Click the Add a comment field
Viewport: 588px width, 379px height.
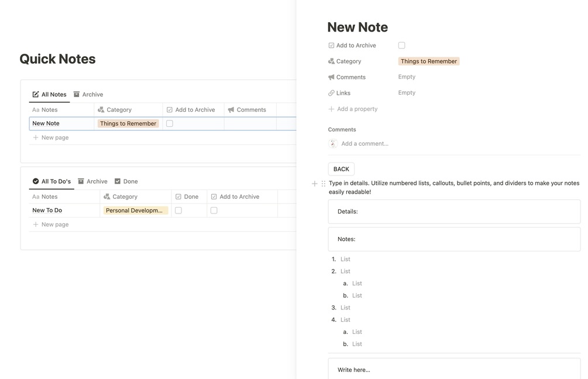pos(365,143)
